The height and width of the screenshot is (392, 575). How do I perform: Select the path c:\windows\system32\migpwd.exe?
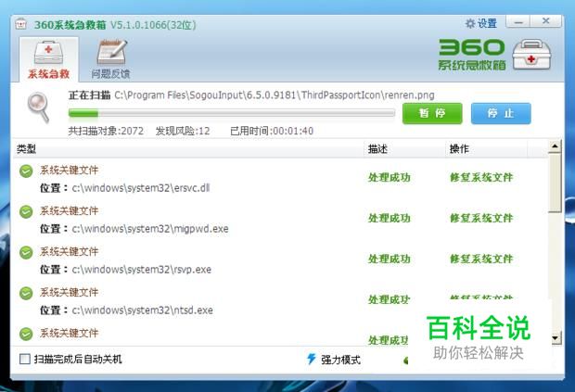coord(150,229)
